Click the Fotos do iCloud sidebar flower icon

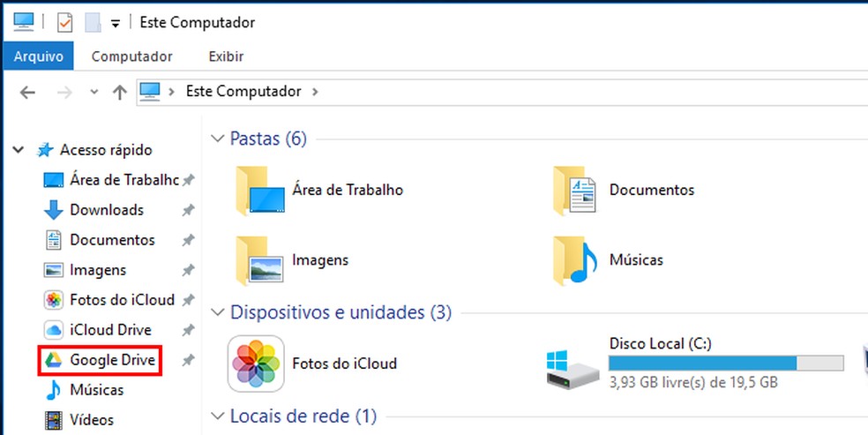(x=54, y=300)
